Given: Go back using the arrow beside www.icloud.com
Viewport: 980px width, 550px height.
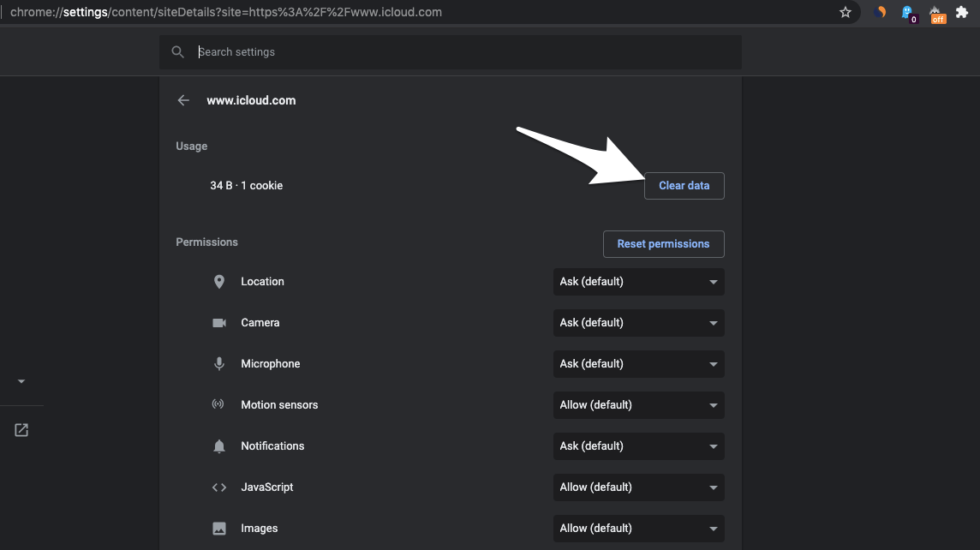Looking at the screenshot, I should tap(183, 100).
